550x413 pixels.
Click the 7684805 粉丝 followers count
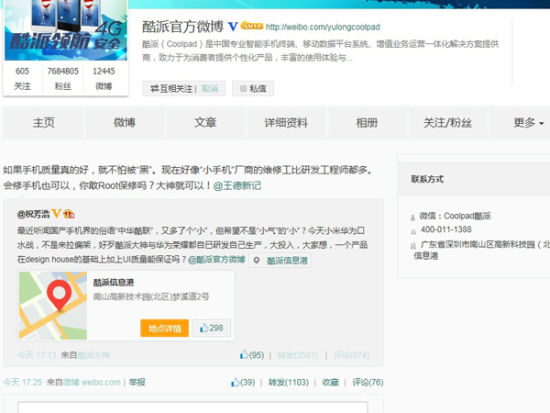(63, 78)
